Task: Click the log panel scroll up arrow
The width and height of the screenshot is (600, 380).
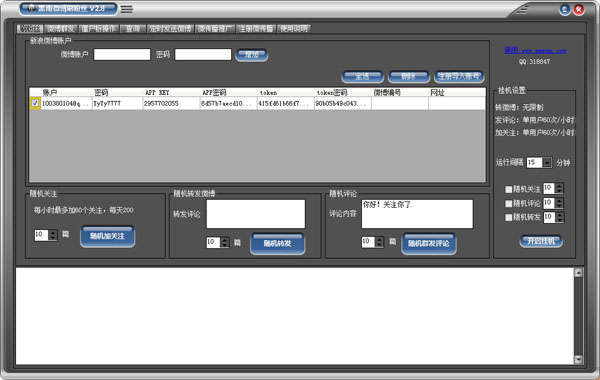Action: (x=578, y=273)
